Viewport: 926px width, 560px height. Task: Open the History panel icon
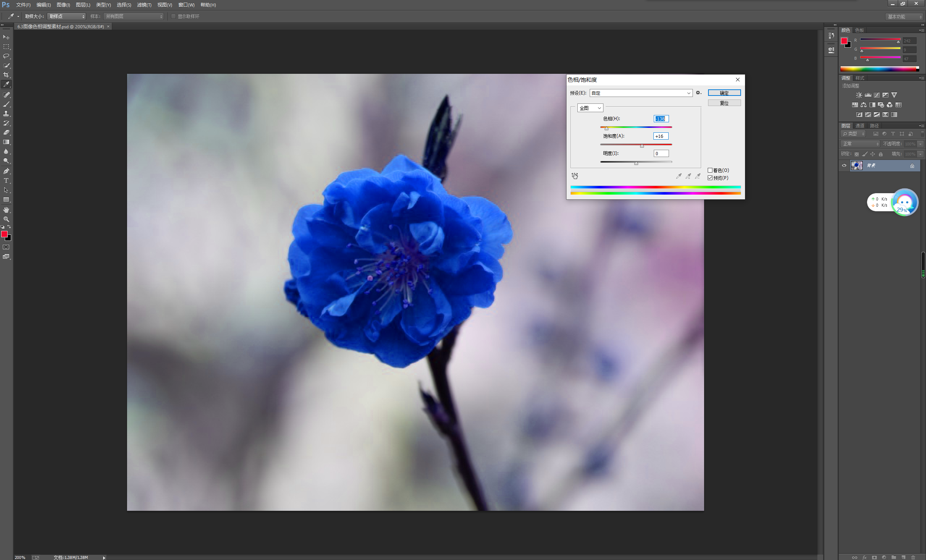pyautogui.click(x=831, y=36)
